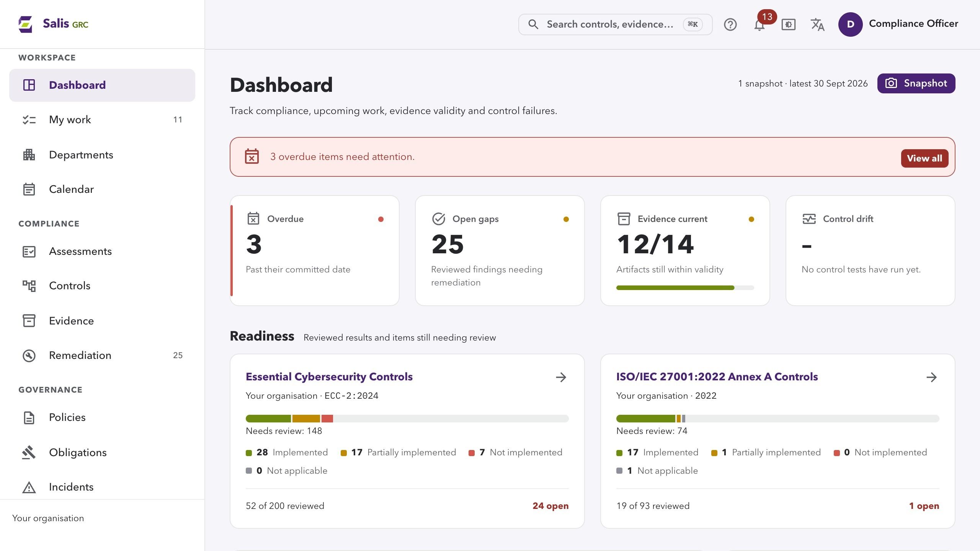Toggle the light/dark theme icon

788,24
